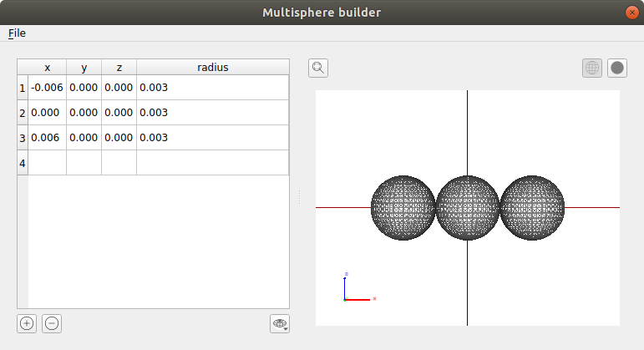644x350 pixels.
Task: Select the x column header
Action: pos(48,68)
